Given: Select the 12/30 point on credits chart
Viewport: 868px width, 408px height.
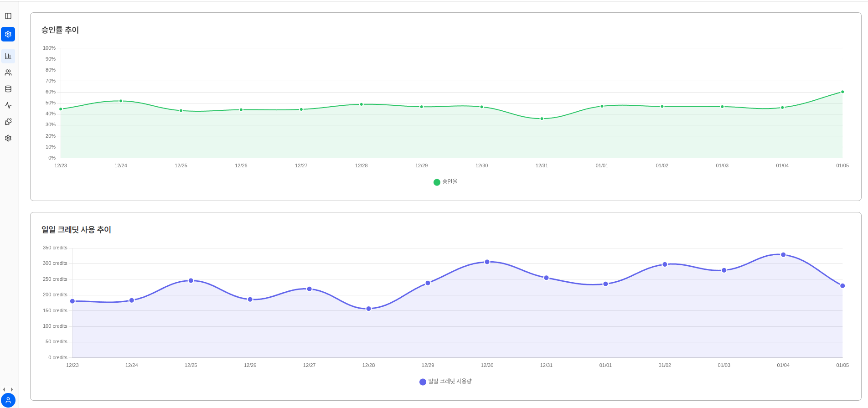Looking at the screenshot, I should pyautogui.click(x=487, y=262).
